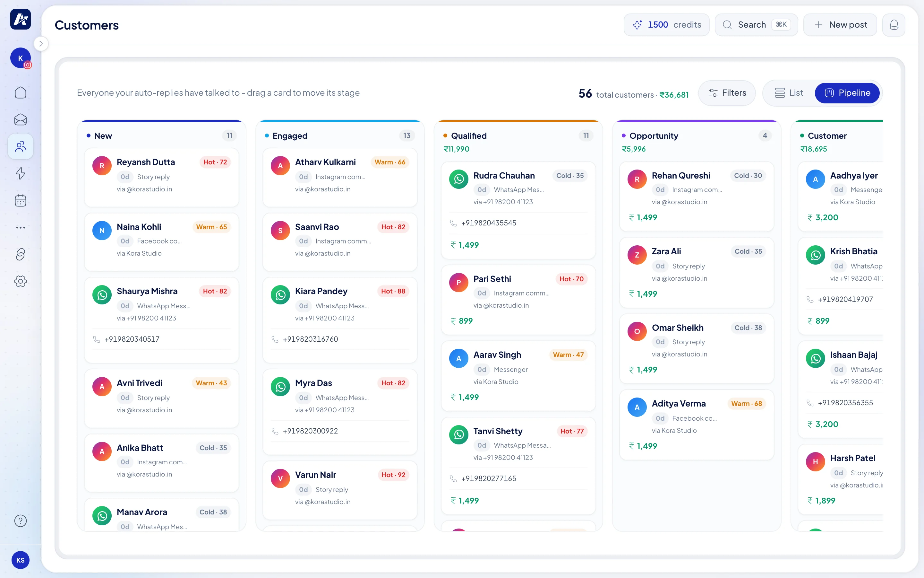Click the ₹ 899 amount on Pari Sethi

[x=462, y=321]
